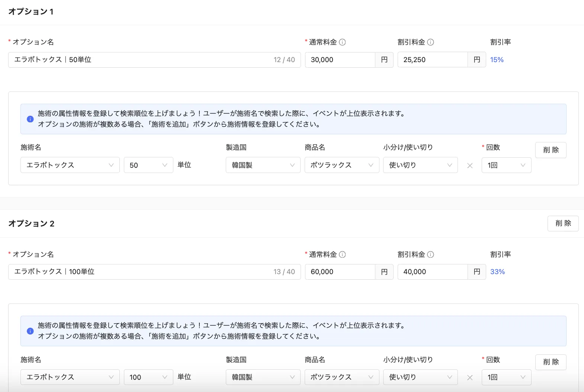The image size is (584, 392).
Task: Click the 15% discount rate value
Action: click(497, 60)
